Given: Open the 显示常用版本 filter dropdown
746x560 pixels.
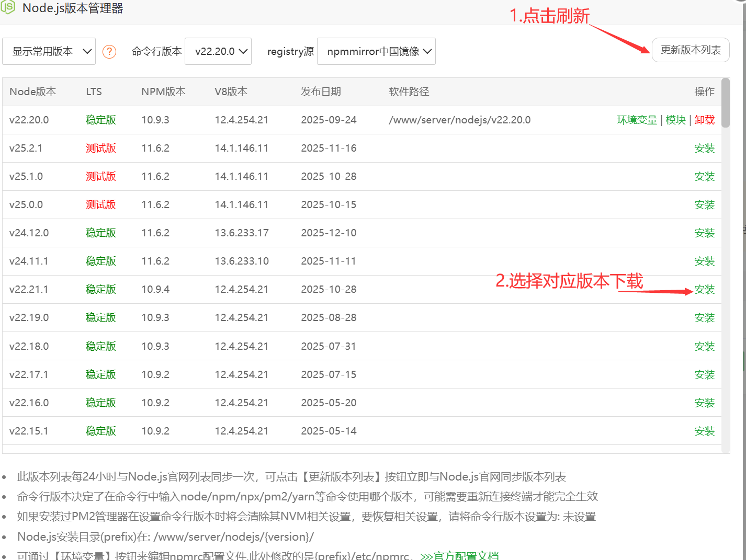Looking at the screenshot, I should pos(49,51).
